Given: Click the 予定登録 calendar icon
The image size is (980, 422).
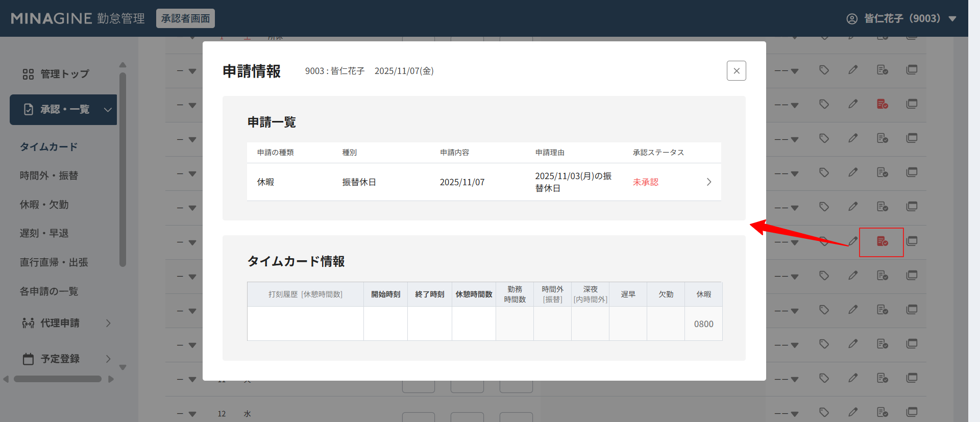Looking at the screenshot, I should (28, 359).
